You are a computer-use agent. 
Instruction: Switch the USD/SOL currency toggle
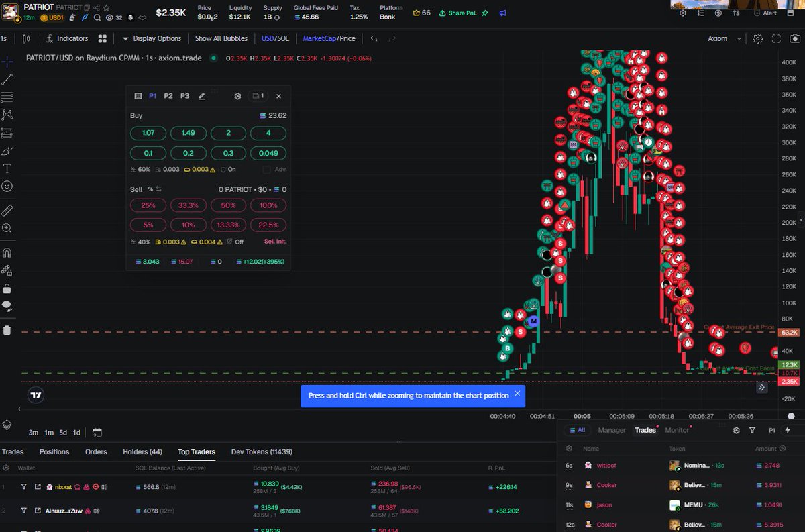[275, 38]
